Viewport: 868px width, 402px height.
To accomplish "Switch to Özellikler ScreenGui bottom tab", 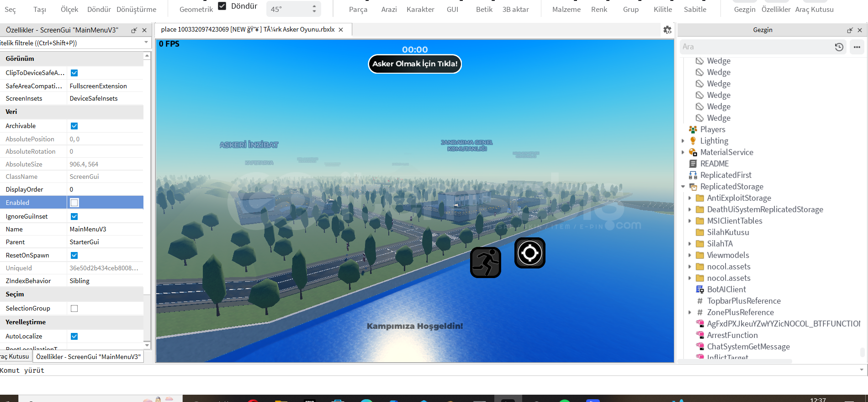I will pos(88,356).
